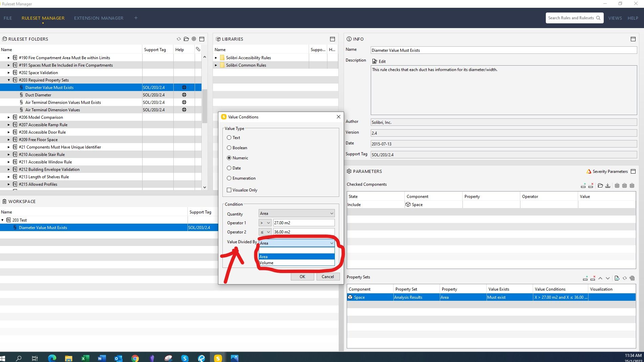644x362 pixels.
Task: Collapse 203 Test in Workspace
Action: (3, 220)
